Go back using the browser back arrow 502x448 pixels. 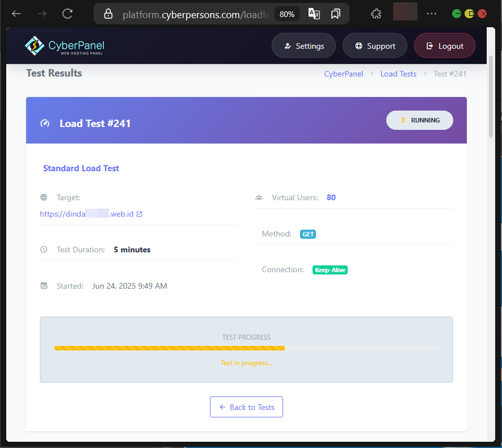pos(16,14)
